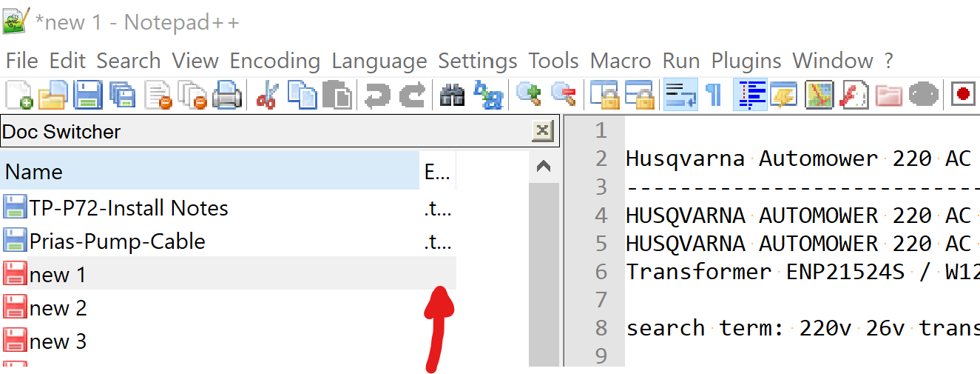The image size is (980, 374).
Task: Click the Save All toolbar icon
Action: [123, 95]
